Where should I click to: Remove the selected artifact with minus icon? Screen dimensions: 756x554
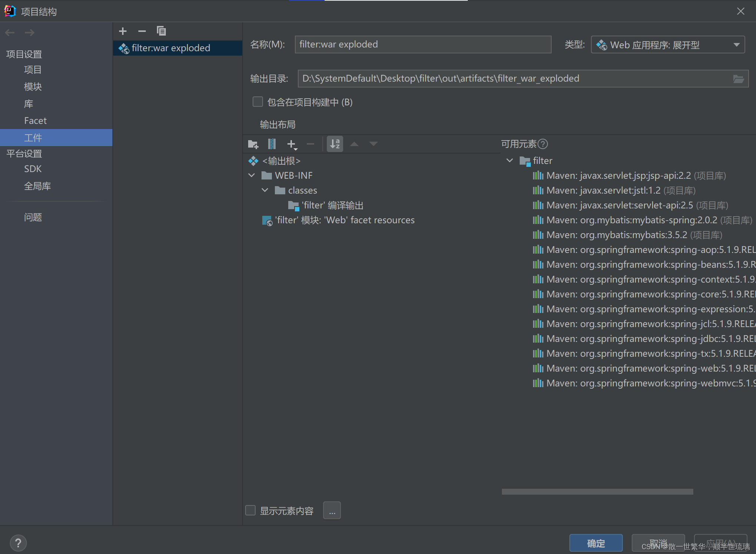tap(142, 31)
